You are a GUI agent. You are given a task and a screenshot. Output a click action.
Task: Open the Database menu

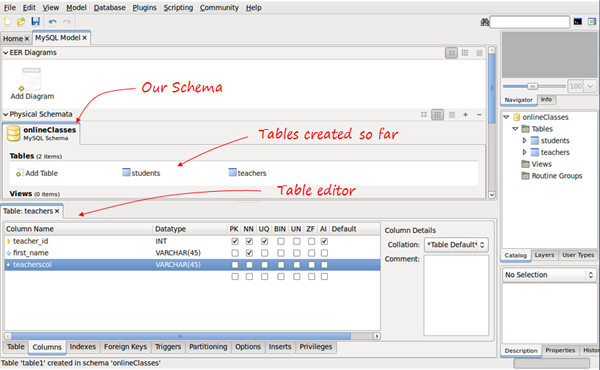pos(109,8)
